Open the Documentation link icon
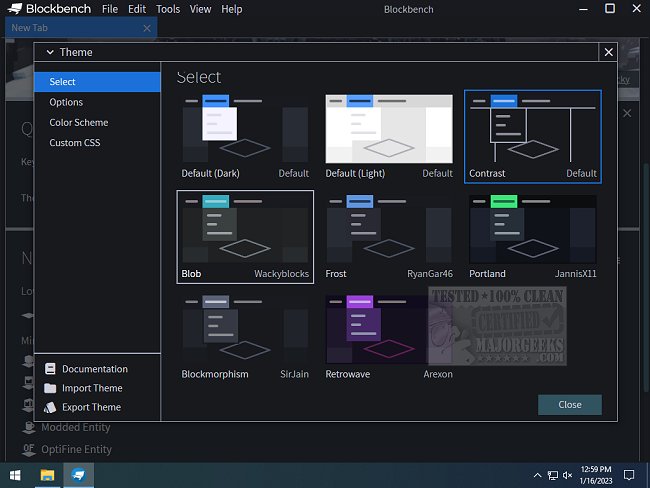 (x=50, y=369)
